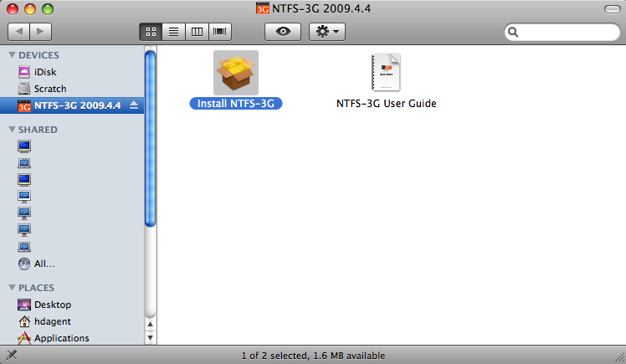Image resolution: width=626 pixels, height=364 pixels.
Task: Open Applications folder in sidebar
Action: [x=72, y=338]
